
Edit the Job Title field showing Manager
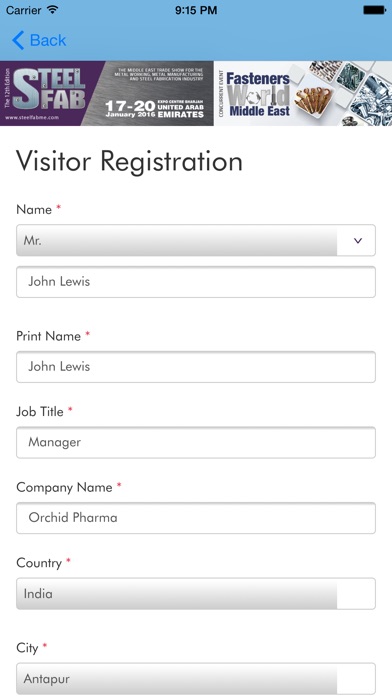click(196, 443)
